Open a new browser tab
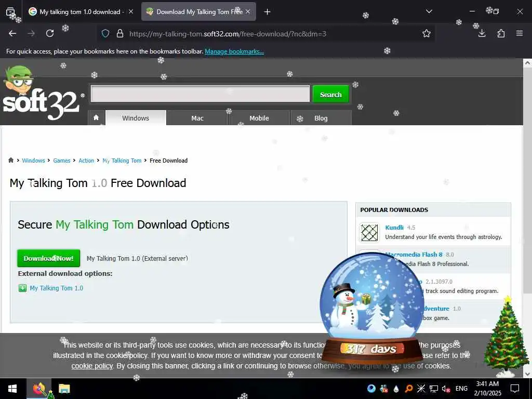 click(268, 12)
